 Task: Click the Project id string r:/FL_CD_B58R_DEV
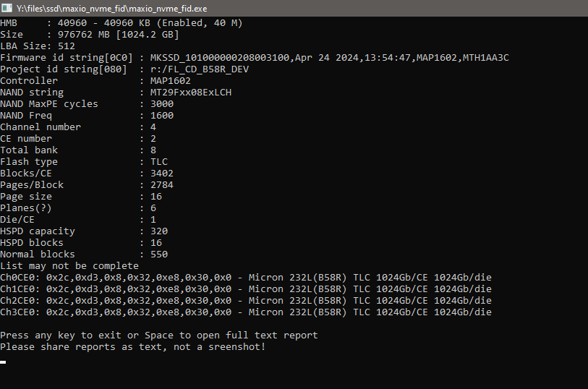tap(200, 69)
